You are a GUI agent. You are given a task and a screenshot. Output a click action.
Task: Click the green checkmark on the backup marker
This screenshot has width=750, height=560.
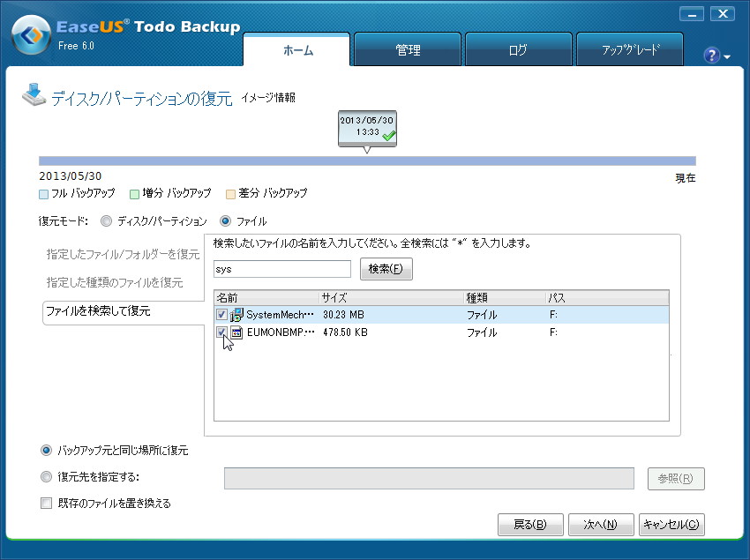[389, 135]
